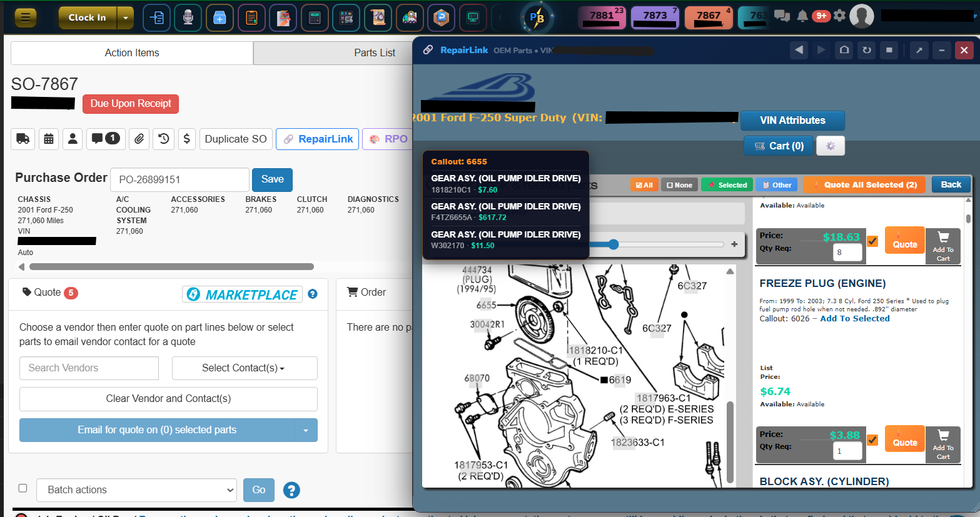Click the Search Vendors field
The width and height of the screenshot is (980, 517).
click(89, 368)
